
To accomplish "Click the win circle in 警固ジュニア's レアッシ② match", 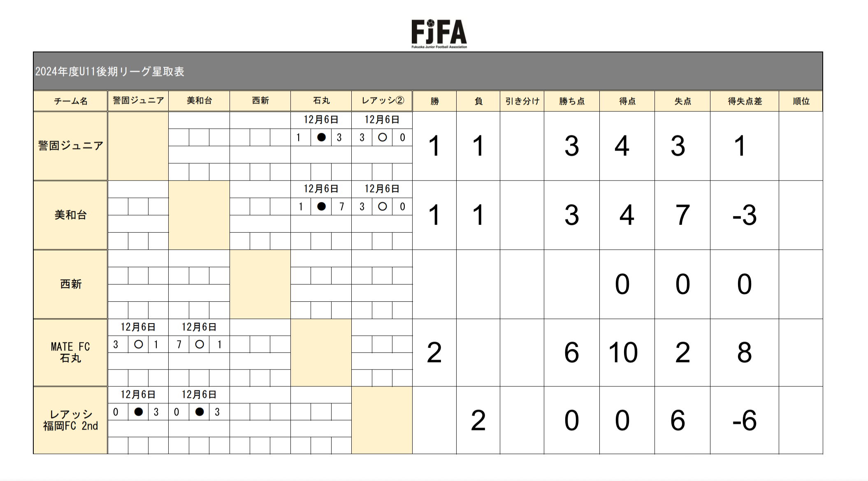I will click(382, 137).
